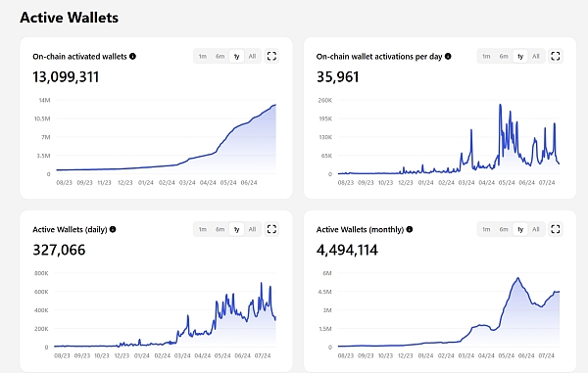Show info tooltip for On-chain activated wallets
This screenshot has width=588, height=373.
coord(132,56)
